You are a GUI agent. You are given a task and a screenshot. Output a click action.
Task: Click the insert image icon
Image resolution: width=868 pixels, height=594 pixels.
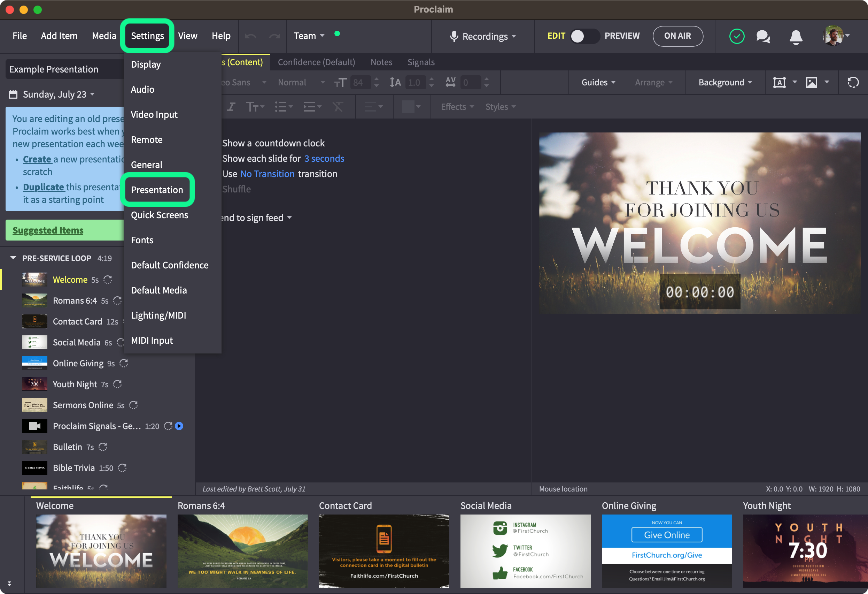pyautogui.click(x=811, y=82)
